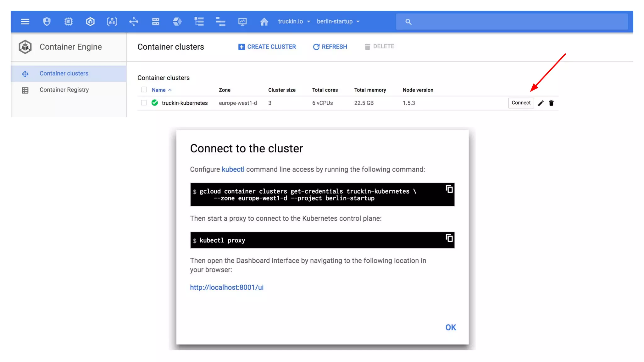This screenshot has width=644, height=362.
Task: Edit the truckin-kubernetes cluster with pencil icon
Action: click(x=541, y=103)
